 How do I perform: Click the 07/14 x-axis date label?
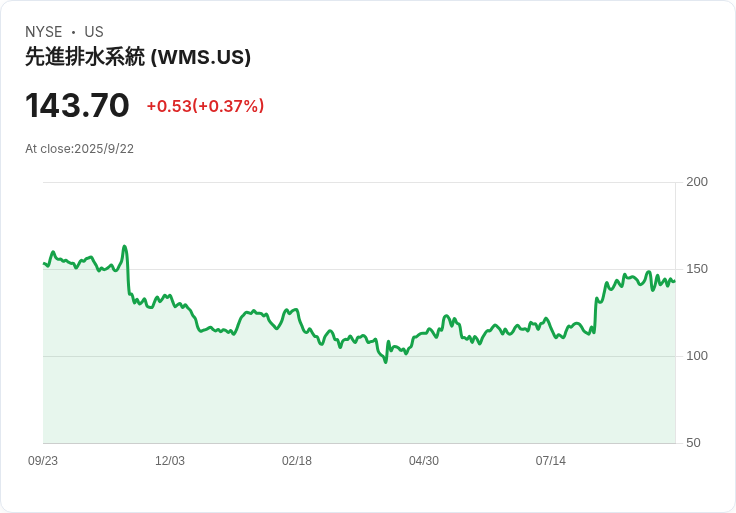coord(551,461)
